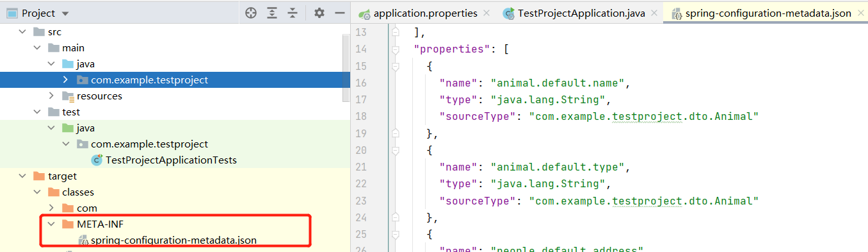868x252 pixels.
Task: Toggle code fold marker at line 19
Action: (396, 133)
